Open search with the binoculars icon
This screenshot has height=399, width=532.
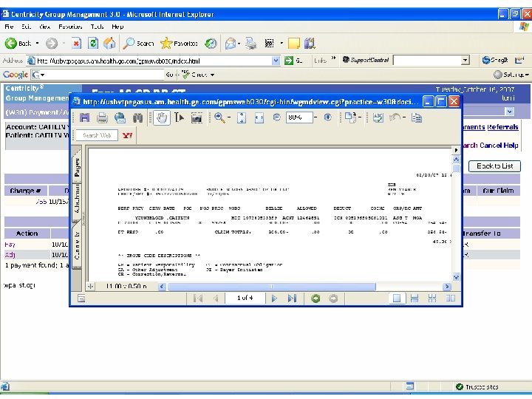(137, 117)
